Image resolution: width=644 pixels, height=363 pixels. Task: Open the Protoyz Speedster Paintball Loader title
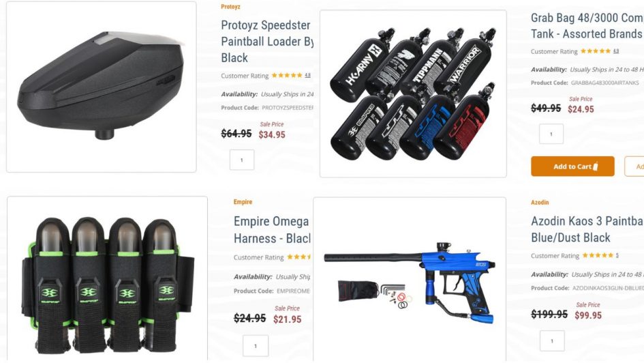coord(267,41)
